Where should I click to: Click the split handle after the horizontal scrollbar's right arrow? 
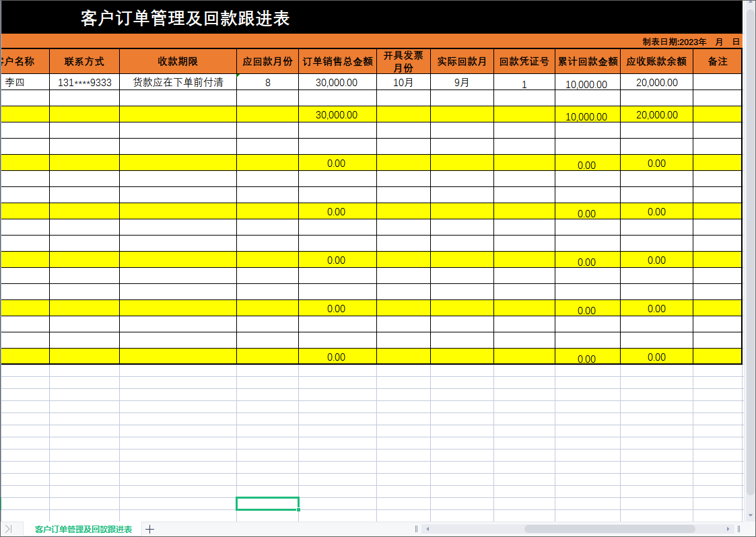click(x=739, y=530)
